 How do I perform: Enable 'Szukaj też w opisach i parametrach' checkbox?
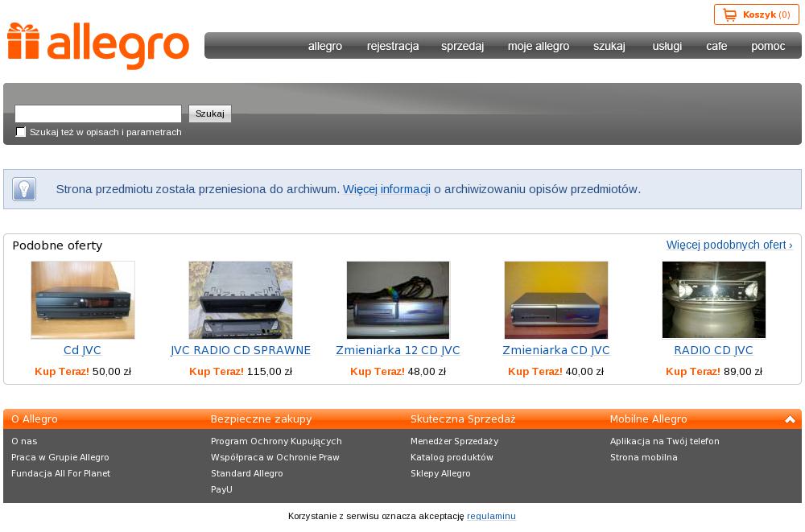tap(21, 132)
